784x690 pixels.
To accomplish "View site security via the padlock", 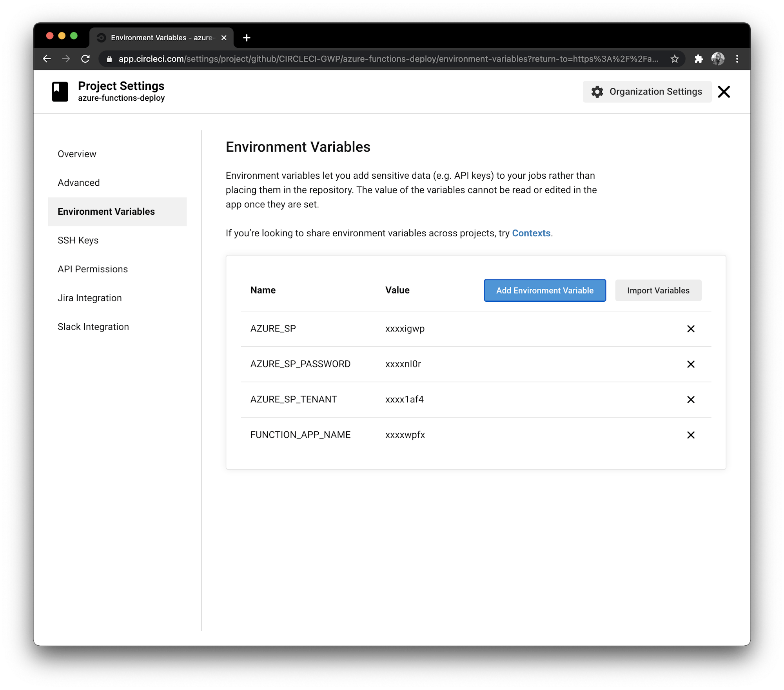I will point(108,59).
